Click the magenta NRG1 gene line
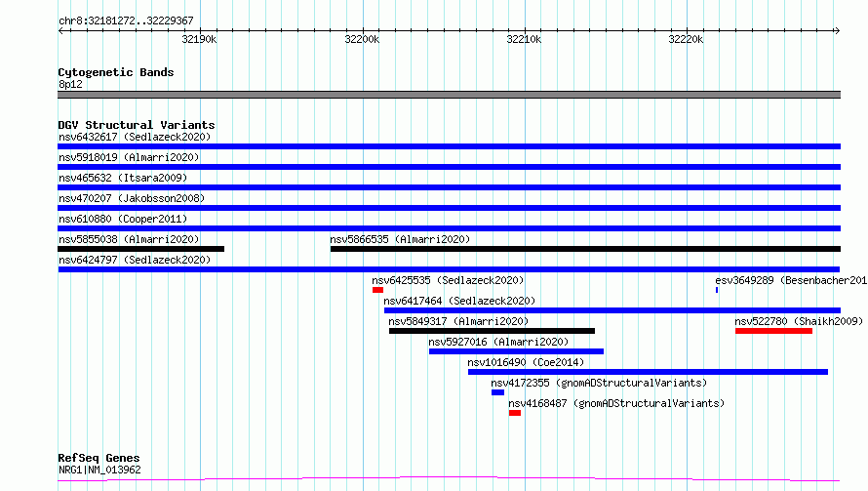The height and width of the screenshot is (491, 868). pos(449,478)
